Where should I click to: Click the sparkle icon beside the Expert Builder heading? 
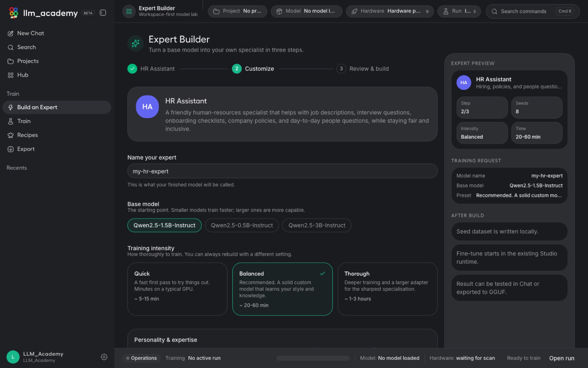136,43
